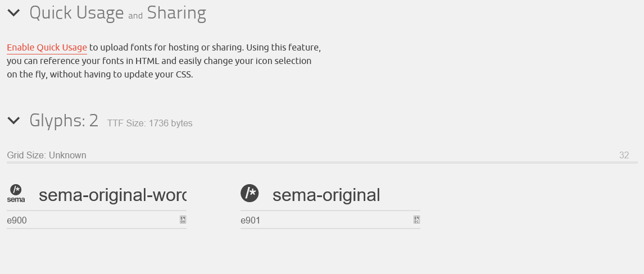Click the underline below the e901 field
Image resolution: width=644 pixels, height=274 pixels.
(330, 229)
